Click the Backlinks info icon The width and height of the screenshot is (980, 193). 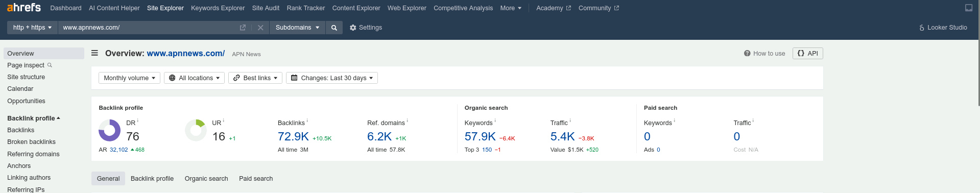pos(307,120)
